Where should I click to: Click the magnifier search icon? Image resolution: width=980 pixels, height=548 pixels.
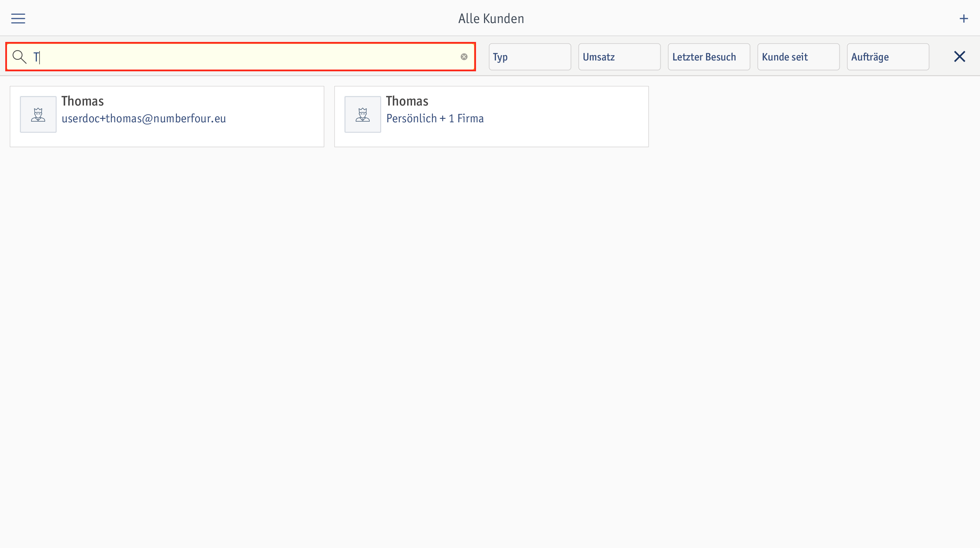pyautogui.click(x=19, y=57)
